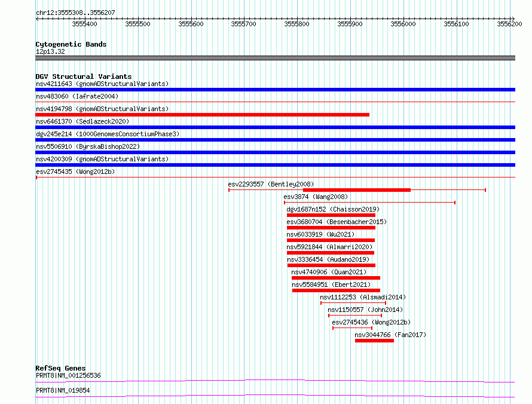This screenshot has width=532, height=404.
Task: Click ruler position 3555400
Action: [84, 24]
